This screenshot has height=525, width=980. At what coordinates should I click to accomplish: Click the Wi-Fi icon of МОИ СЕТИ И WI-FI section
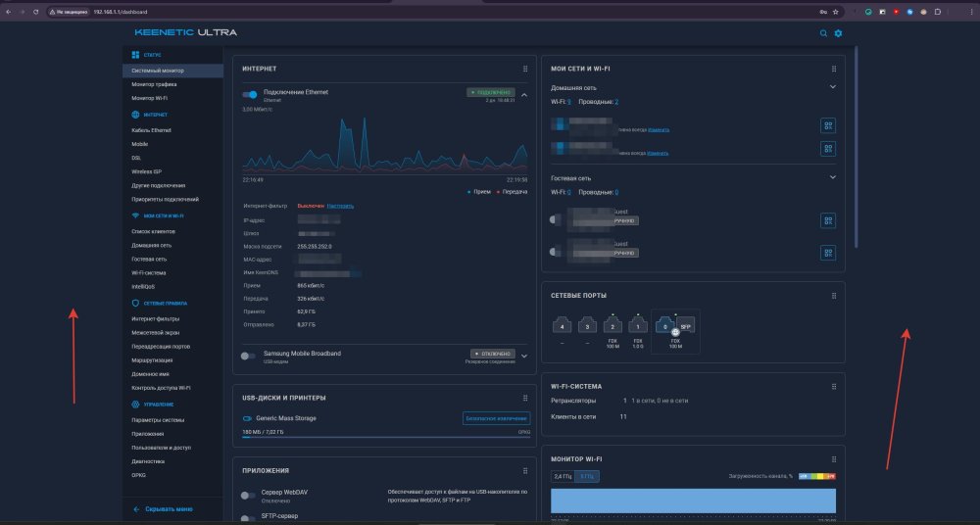click(135, 215)
